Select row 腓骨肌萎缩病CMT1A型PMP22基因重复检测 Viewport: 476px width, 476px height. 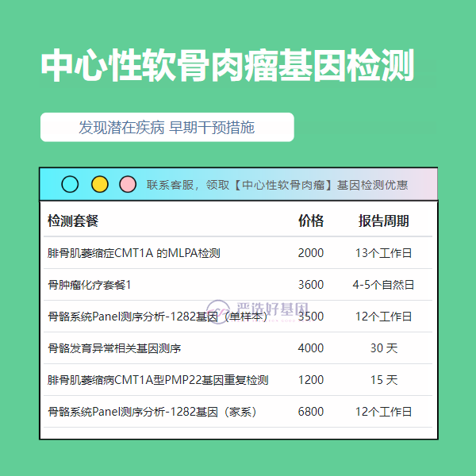pyautogui.click(x=238, y=380)
